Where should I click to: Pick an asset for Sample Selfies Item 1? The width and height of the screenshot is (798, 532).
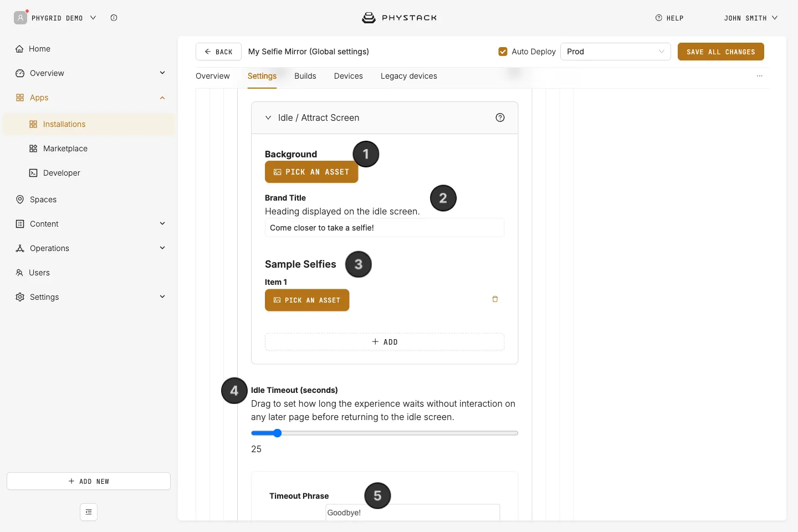[307, 300]
